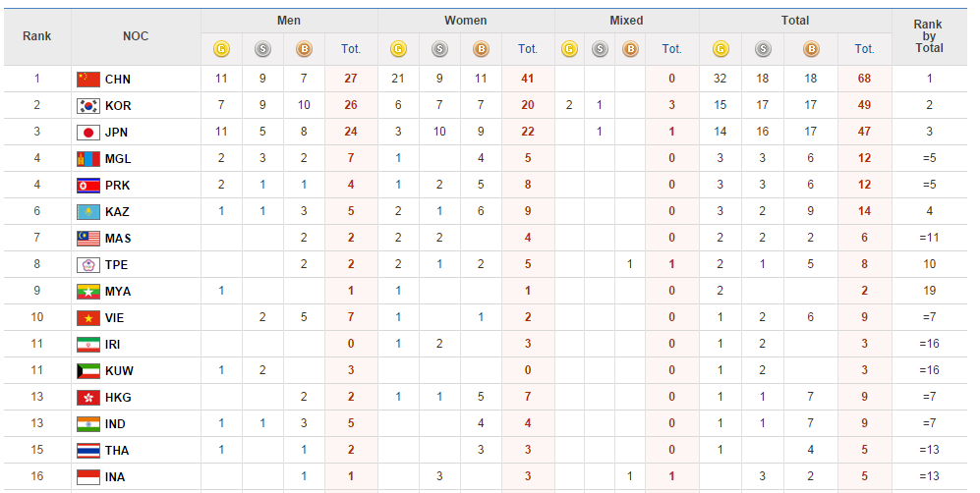Screen dimensions: 980x493
Task: Click the Men silver medal icon
Action: (262, 48)
